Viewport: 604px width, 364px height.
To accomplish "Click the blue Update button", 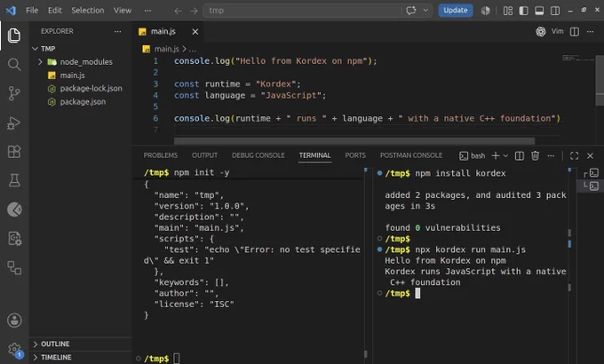I will click(x=456, y=11).
